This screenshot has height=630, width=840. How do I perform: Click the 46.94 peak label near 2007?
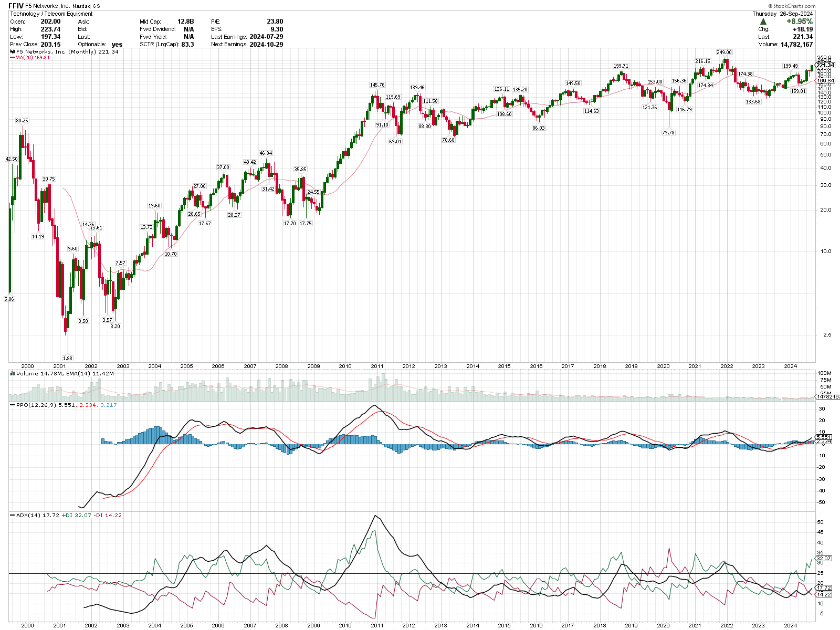coord(266,153)
